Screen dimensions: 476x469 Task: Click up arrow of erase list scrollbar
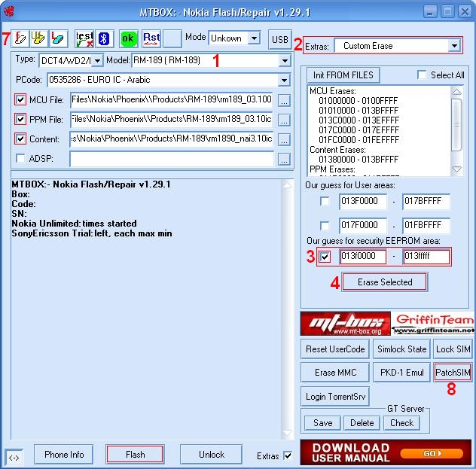(456, 92)
